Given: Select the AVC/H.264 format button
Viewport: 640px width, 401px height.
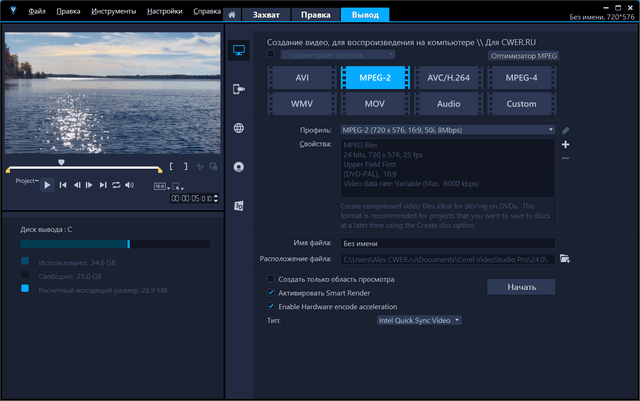Looking at the screenshot, I should pos(448,77).
